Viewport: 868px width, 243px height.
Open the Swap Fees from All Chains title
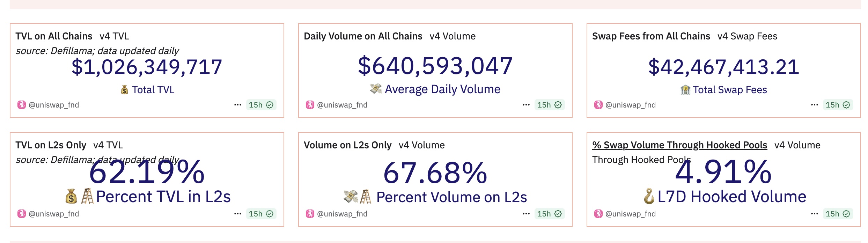[651, 36]
